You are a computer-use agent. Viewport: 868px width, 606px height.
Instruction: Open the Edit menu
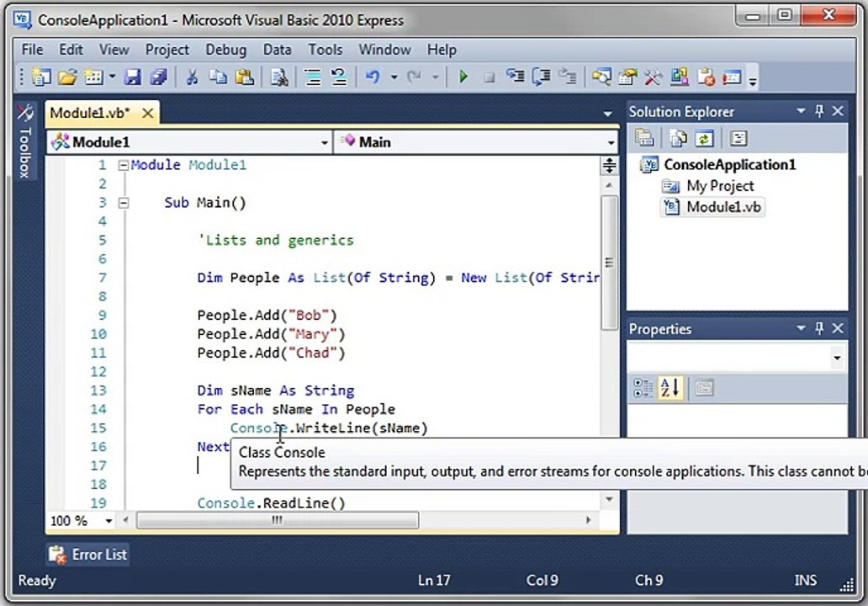tap(71, 50)
